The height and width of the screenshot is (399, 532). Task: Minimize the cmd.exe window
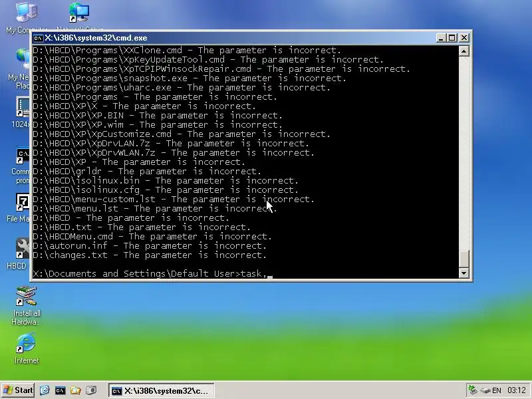click(x=441, y=38)
